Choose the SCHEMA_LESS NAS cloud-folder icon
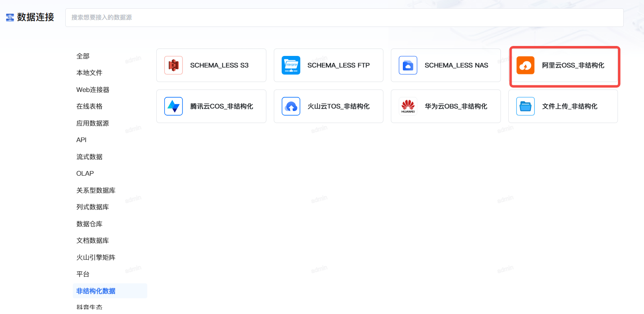The height and width of the screenshot is (314, 644). (x=408, y=65)
